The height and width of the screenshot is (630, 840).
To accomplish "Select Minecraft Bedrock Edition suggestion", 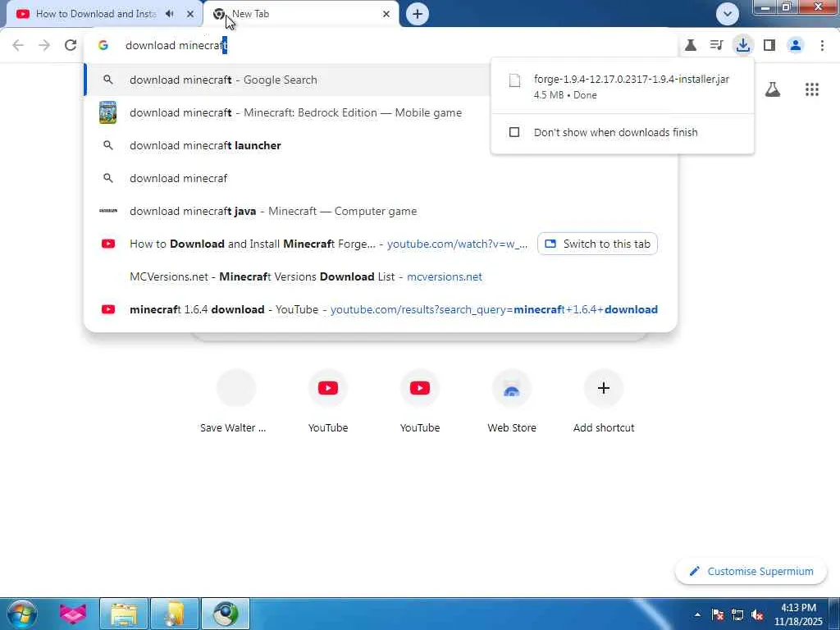I will [x=286, y=112].
